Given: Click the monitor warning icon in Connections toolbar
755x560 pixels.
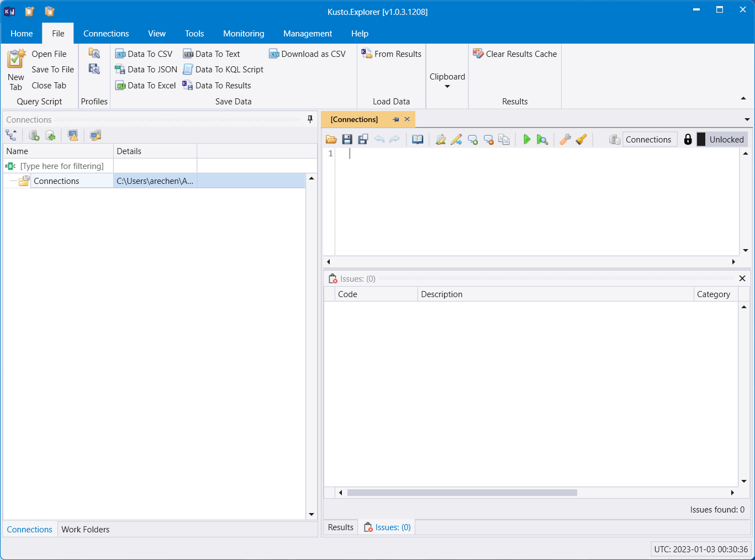Looking at the screenshot, I should point(73,135).
